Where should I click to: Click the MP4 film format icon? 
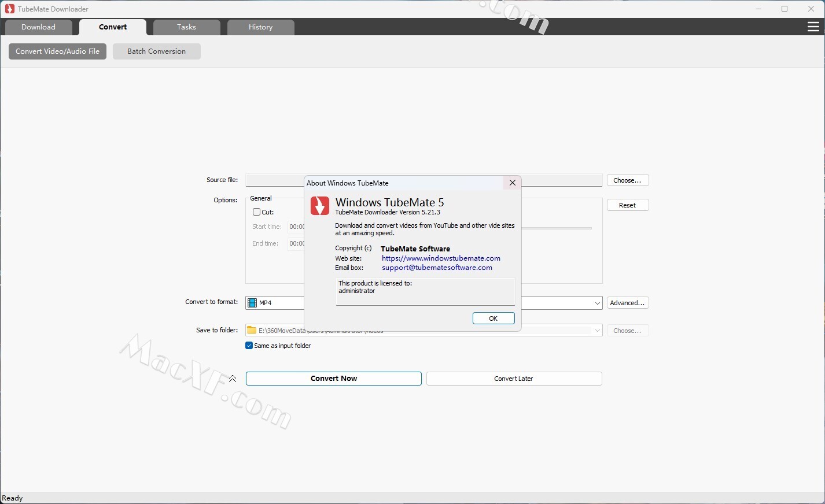click(x=252, y=303)
